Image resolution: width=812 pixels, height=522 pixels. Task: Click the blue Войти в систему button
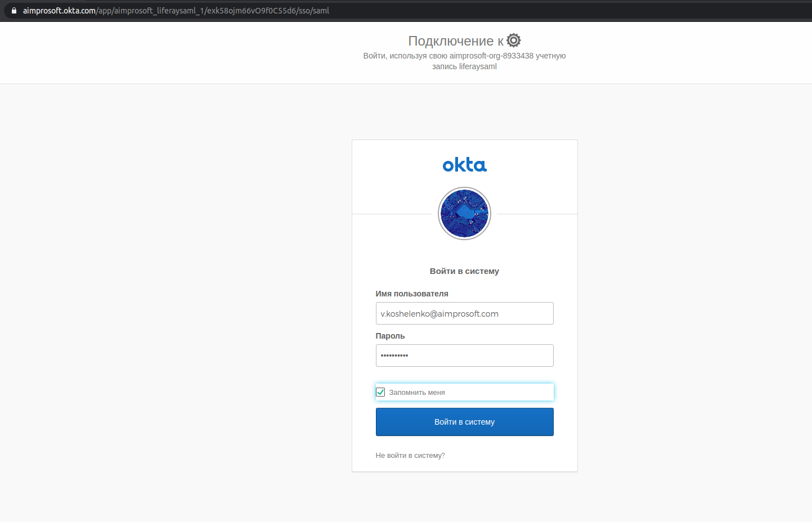(x=464, y=422)
